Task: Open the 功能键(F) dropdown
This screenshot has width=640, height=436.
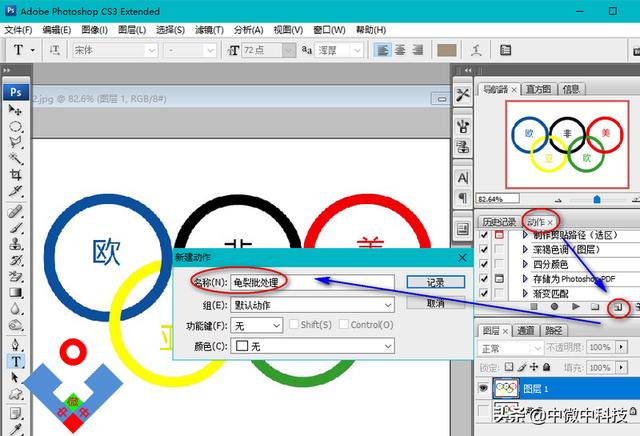Action: [256, 325]
